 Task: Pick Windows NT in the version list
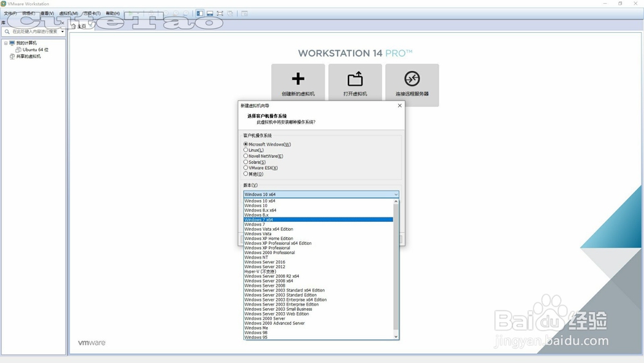tap(318, 257)
